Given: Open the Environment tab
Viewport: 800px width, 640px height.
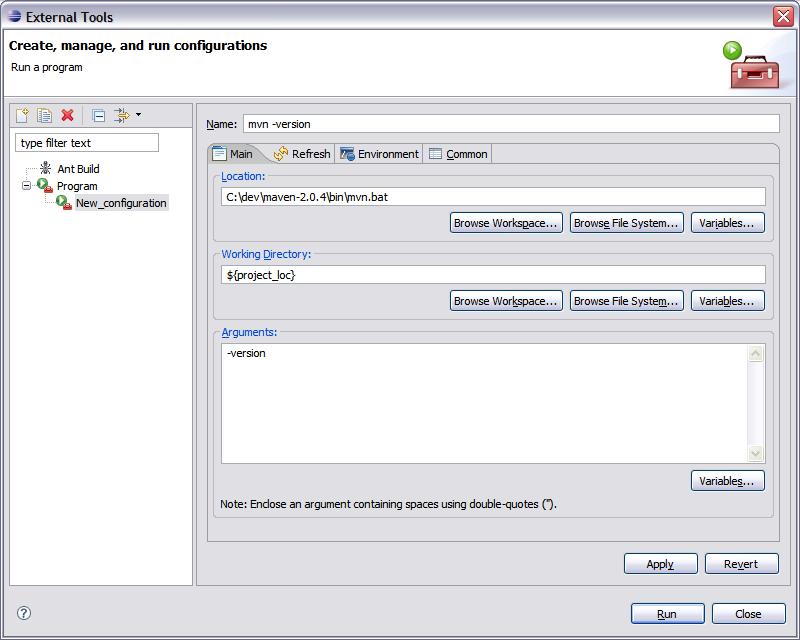Looking at the screenshot, I should click(x=379, y=154).
